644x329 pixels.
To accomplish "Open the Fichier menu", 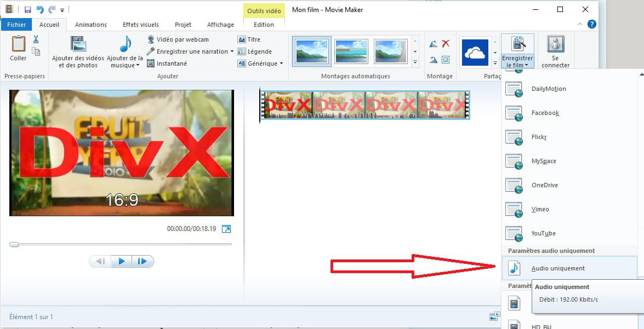I will (16, 25).
